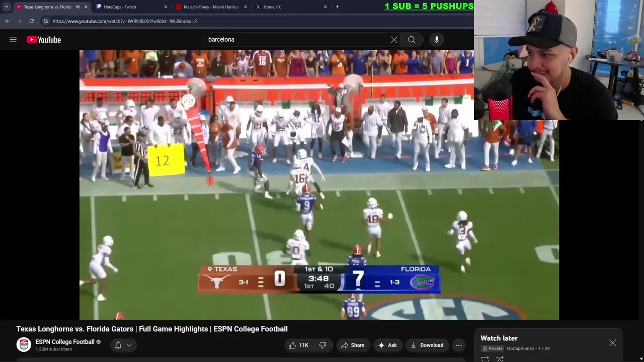View site information icon in address bar
This screenshot has height=362, width=644.
click(46, 21)
